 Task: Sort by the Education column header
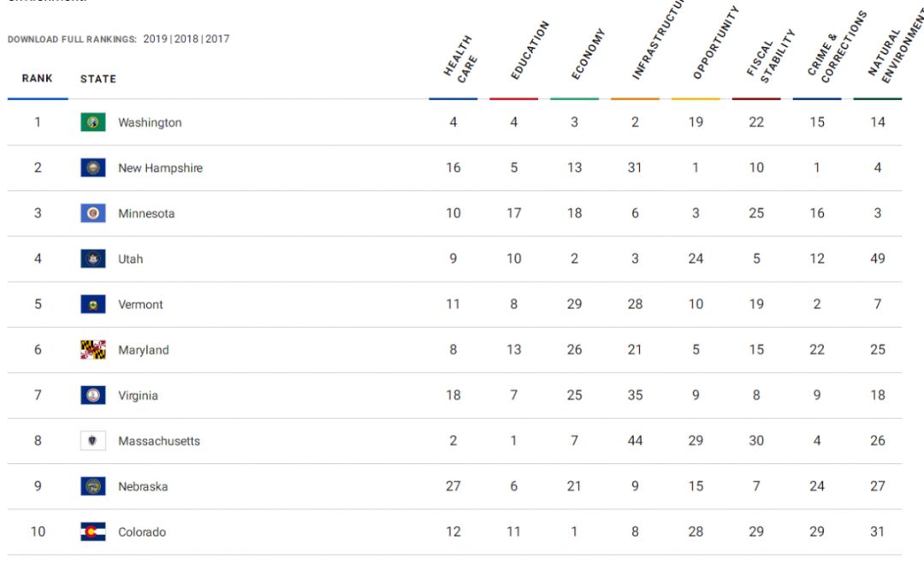click(x=530, y=51)
